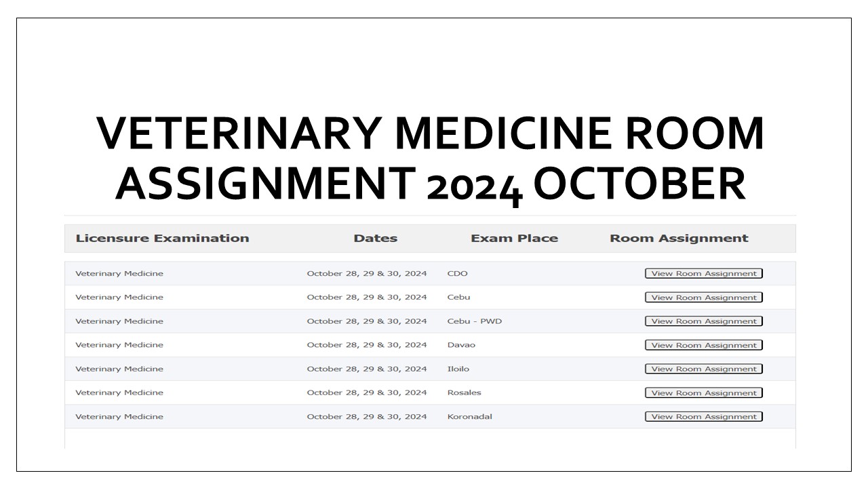Select the Cebu exam place text

[458, 297]
